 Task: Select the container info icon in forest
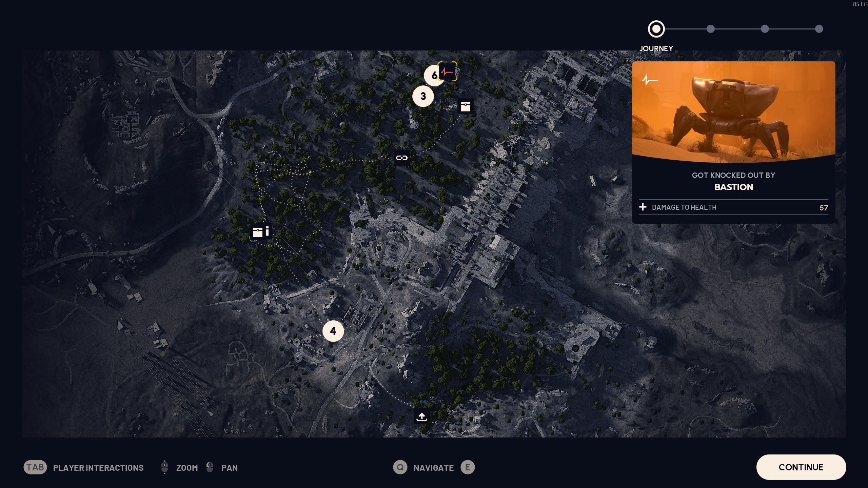(261, 232)
